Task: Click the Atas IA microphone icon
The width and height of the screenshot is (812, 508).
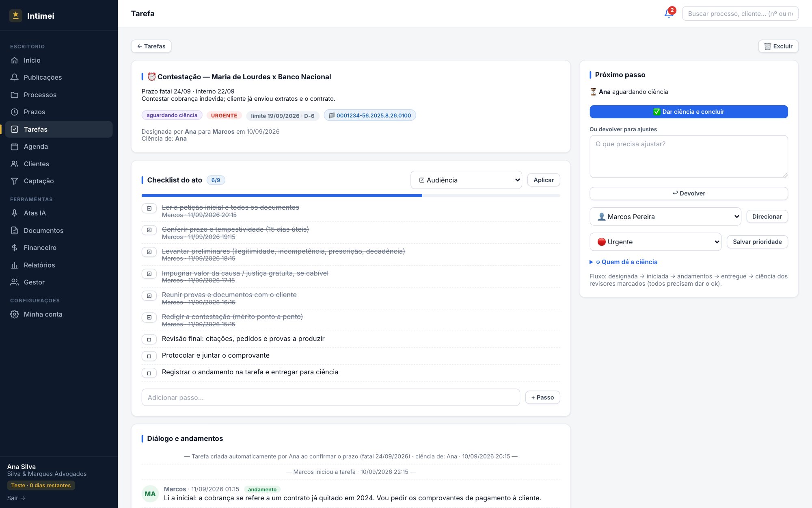Action: 15,213
